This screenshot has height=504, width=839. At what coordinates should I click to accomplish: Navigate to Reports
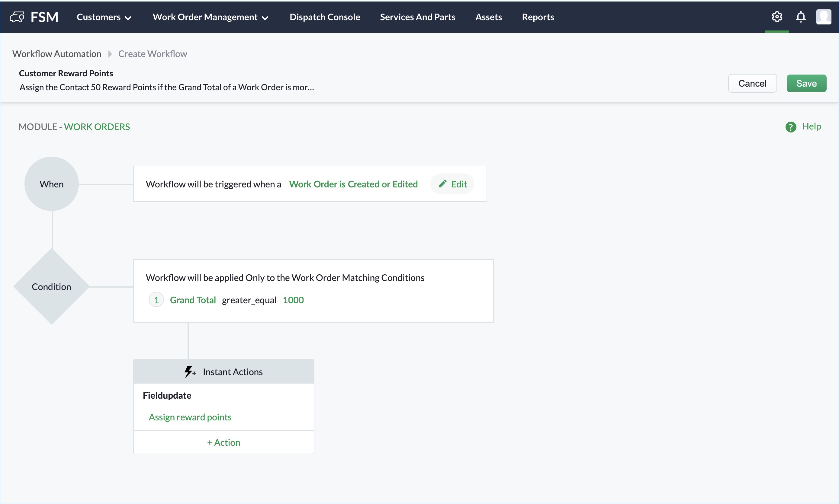click(538, 17)
